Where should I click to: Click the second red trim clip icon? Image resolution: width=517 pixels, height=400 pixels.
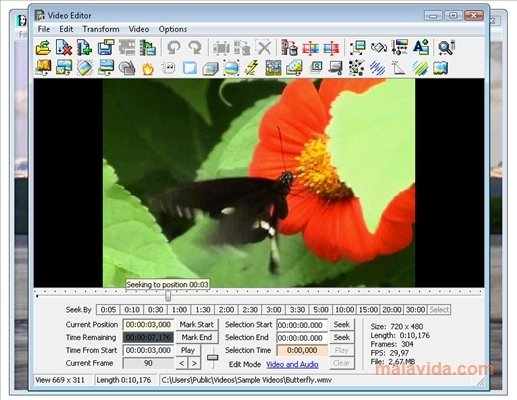(331, 48)
